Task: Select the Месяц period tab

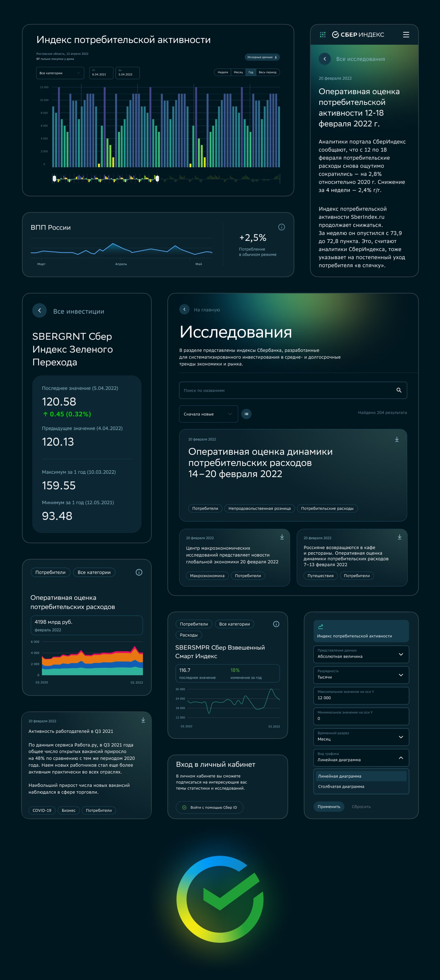Action: click(x=238, y=72)
